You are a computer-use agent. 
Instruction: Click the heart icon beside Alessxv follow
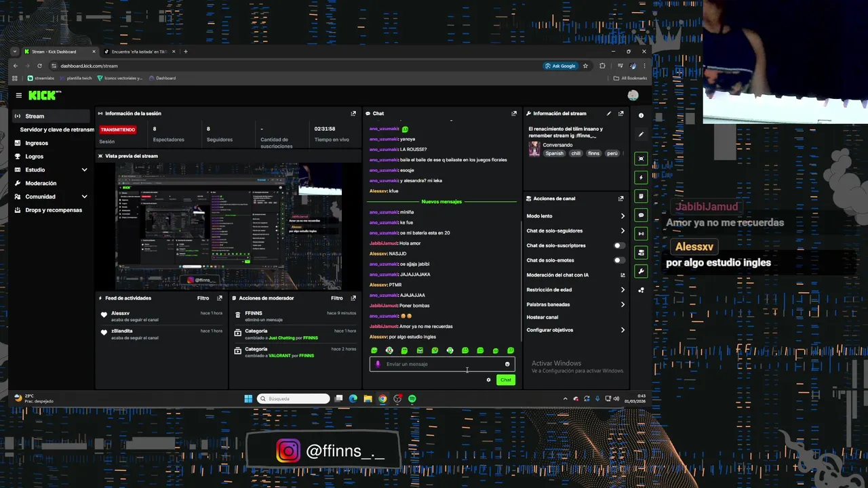[104, 314]
